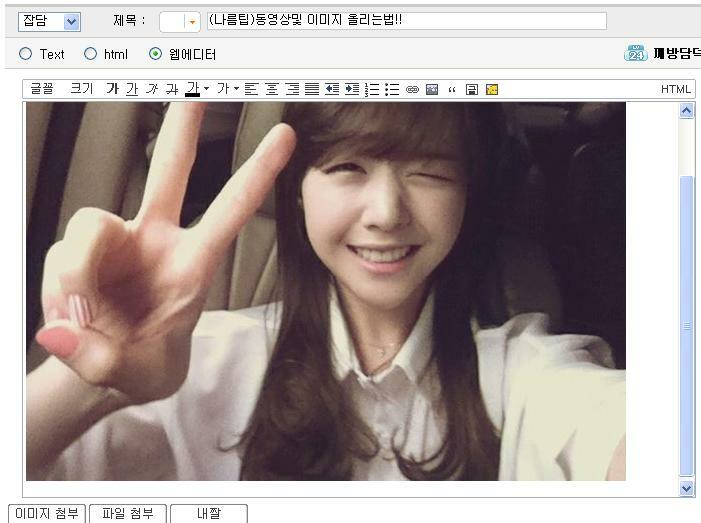This screenshot has height=523, width=701.
Task: Select the html mode radio button
Action: pos(90,54)
